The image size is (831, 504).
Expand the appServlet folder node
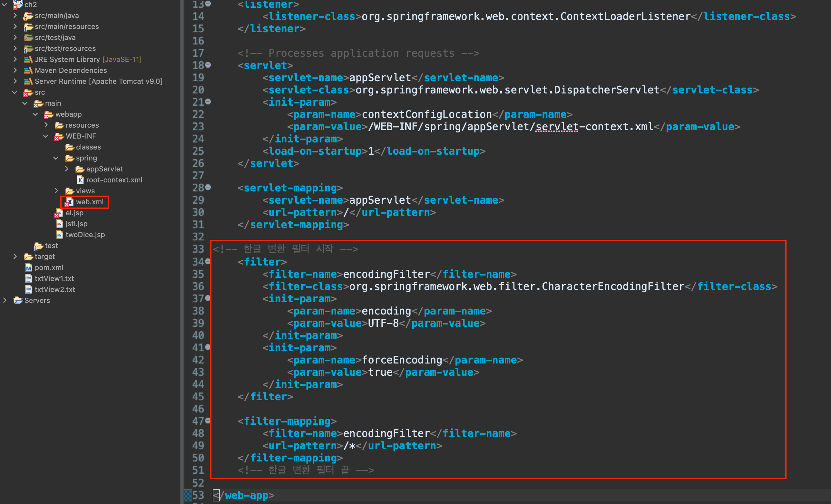point(67,169)
